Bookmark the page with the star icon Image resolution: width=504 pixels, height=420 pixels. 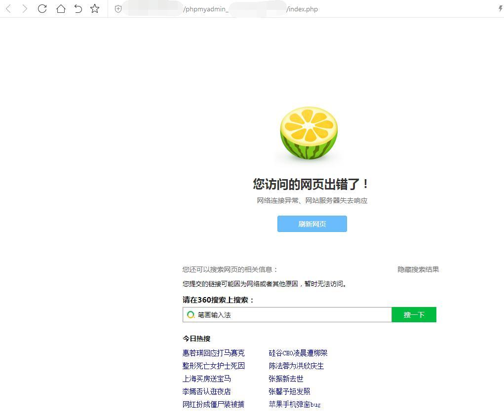point(95,9)
